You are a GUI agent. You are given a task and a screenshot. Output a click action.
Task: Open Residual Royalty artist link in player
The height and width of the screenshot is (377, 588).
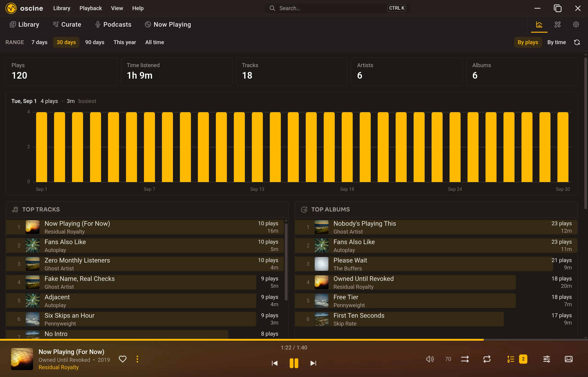(x=59, y=367)
